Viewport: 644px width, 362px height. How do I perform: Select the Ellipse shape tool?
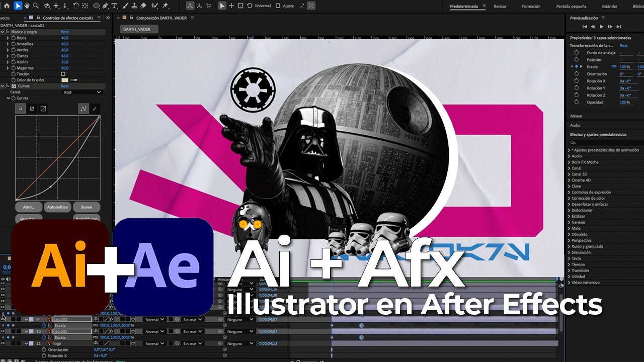tap(96, 6)
